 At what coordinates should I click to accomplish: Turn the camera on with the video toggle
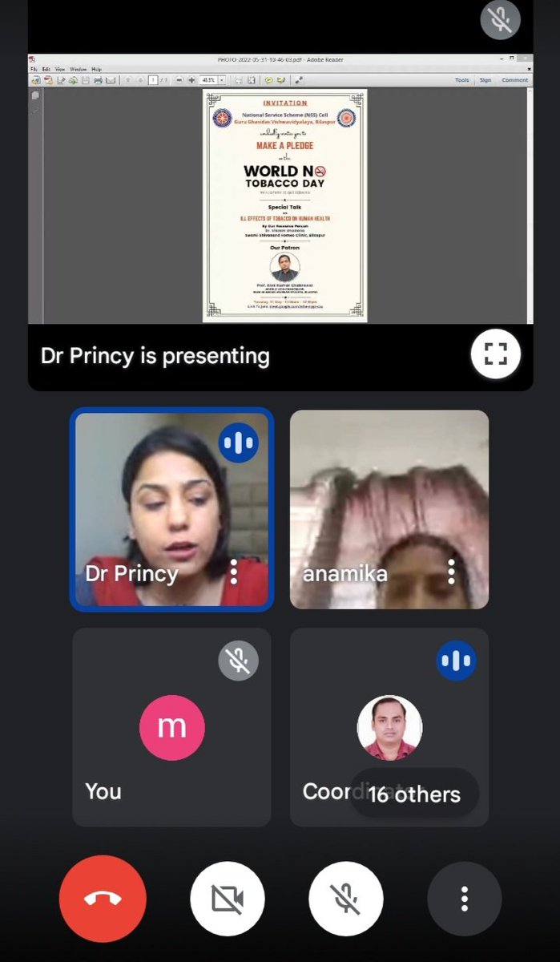click(228, 899)
